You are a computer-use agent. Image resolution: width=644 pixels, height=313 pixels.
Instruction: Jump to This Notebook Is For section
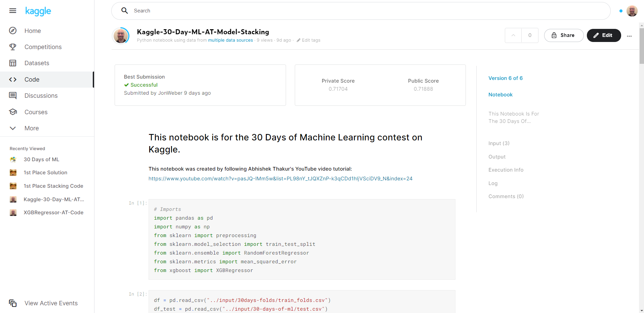[514, 118]
